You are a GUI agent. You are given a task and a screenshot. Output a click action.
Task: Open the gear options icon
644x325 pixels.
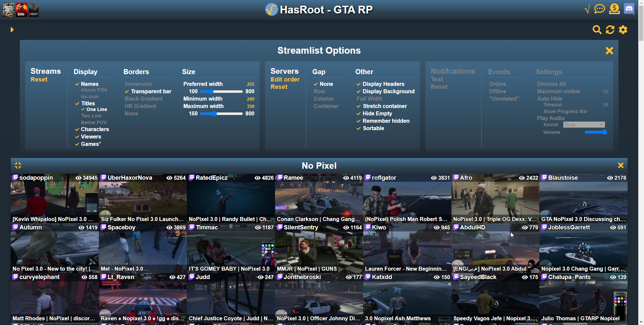point(623,30)
